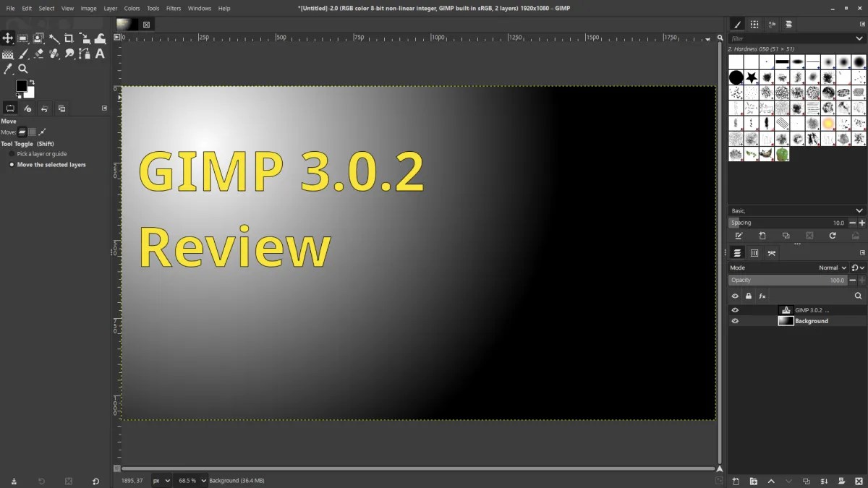
Task: Open the tool options panel configure menu
Action: click(104, 108)
